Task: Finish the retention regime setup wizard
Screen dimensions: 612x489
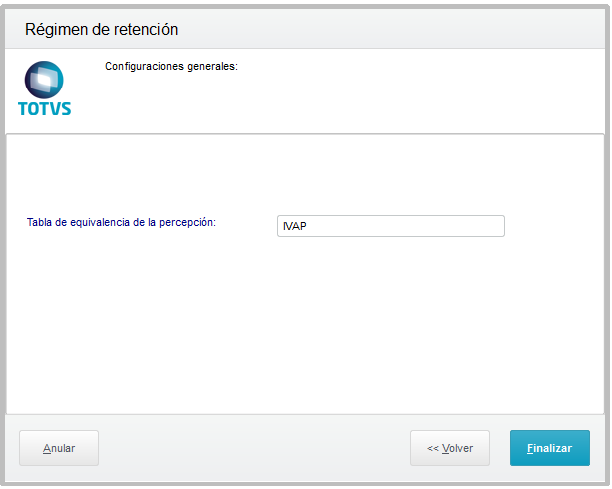Action: tap(549, 448)
